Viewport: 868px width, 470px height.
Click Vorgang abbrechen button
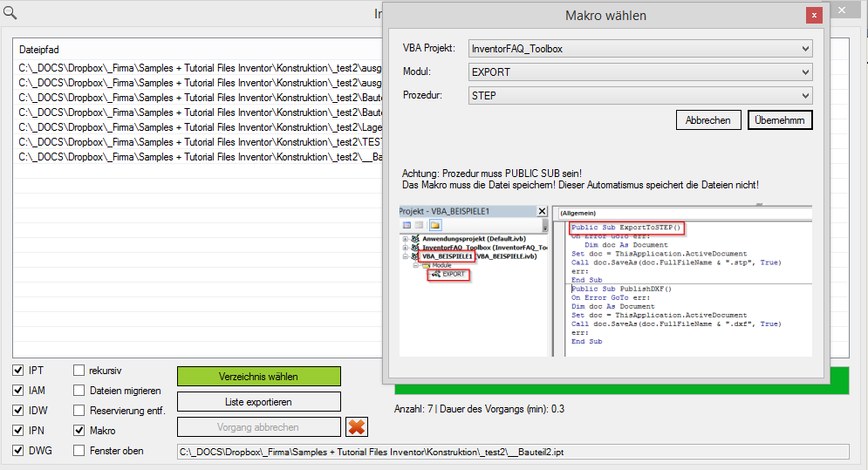(x=259, y=427)
